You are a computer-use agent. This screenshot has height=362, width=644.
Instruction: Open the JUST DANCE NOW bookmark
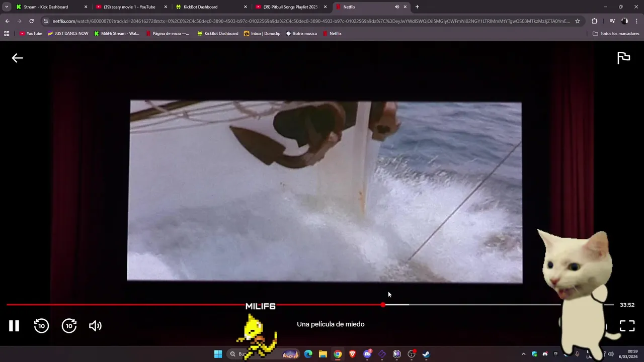pyautogui.click(x=68, y=34)
